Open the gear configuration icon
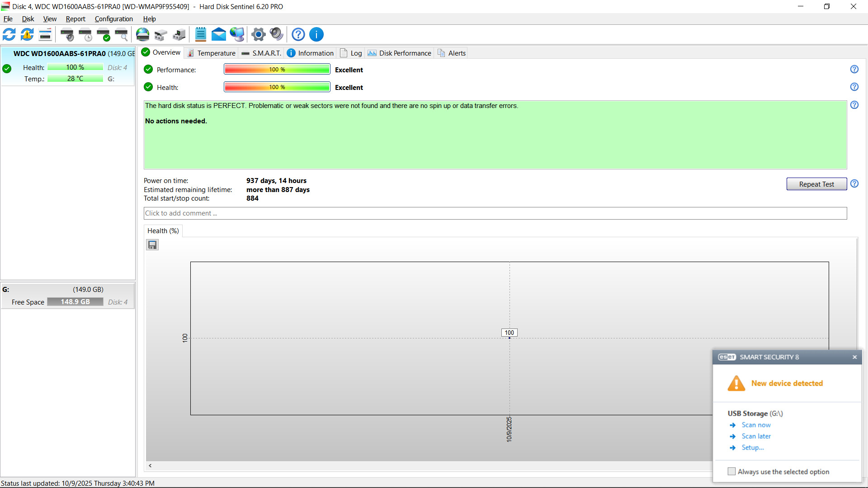The width and height of the screenshot is (868, 488). (x=259, y=34)
